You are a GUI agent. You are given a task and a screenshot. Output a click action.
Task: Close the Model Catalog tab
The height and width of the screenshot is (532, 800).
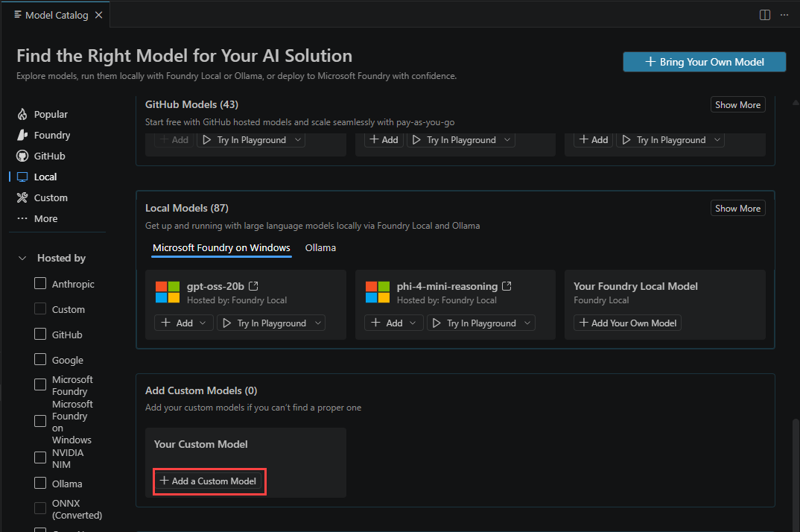coord(99,15)
